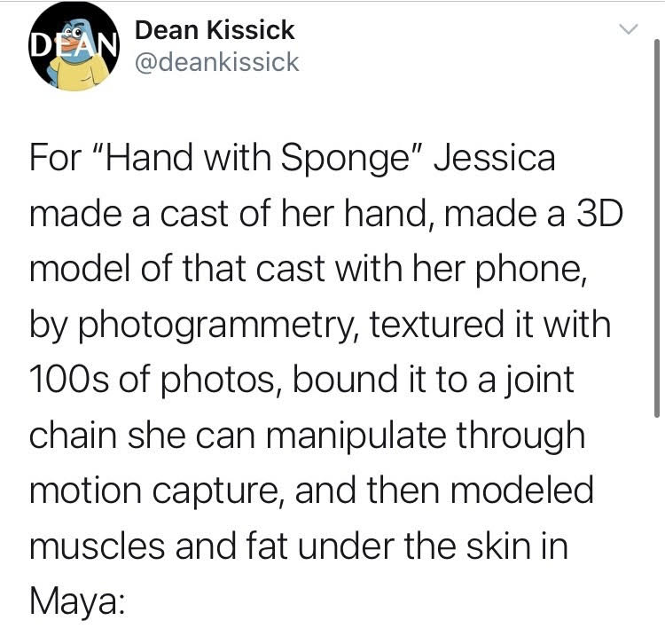Click the Dean Kissick display name
The width and height of the screenshot is (665, 644).
pos(215,30)
